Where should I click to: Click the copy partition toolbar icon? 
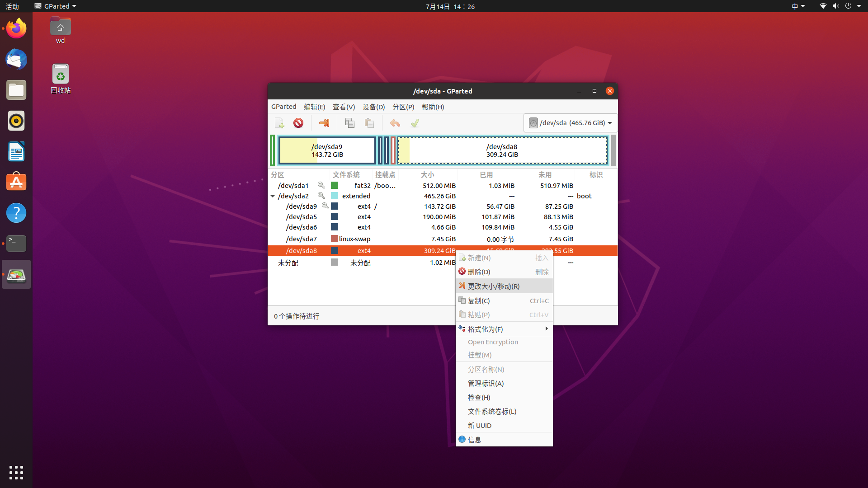tap(349, 122)
